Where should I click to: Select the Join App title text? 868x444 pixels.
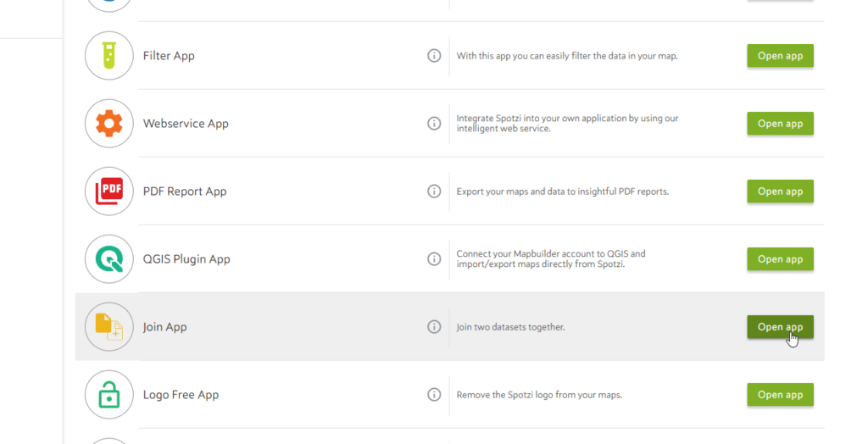coord(165,327)
